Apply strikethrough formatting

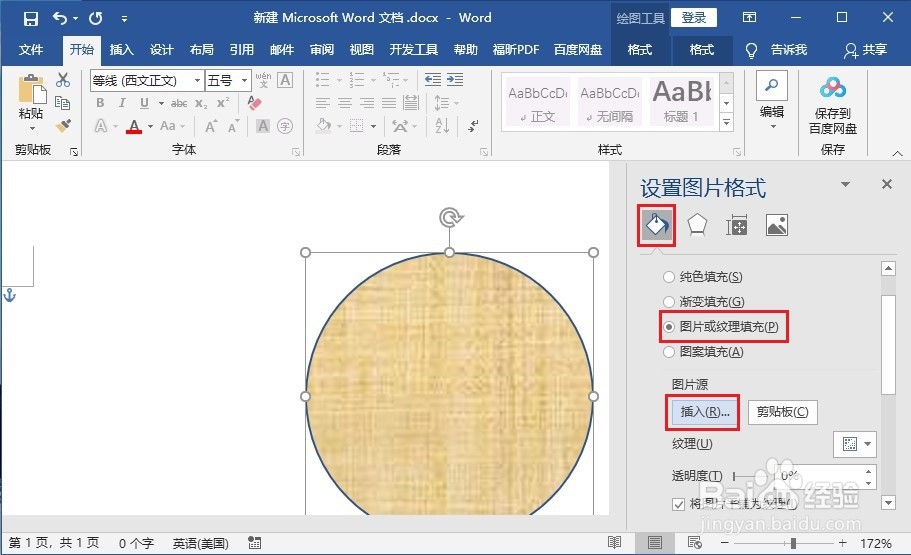pos(178,103)
